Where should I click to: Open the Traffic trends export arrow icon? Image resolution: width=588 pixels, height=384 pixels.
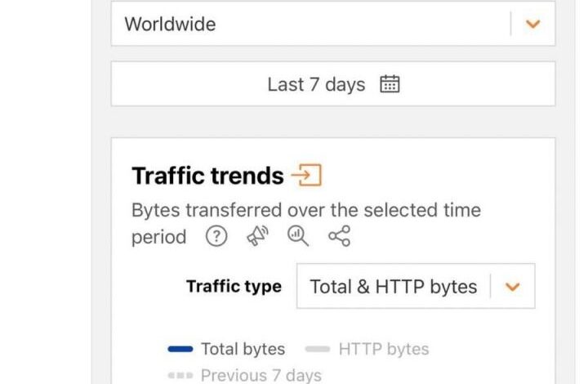(307, 175)
